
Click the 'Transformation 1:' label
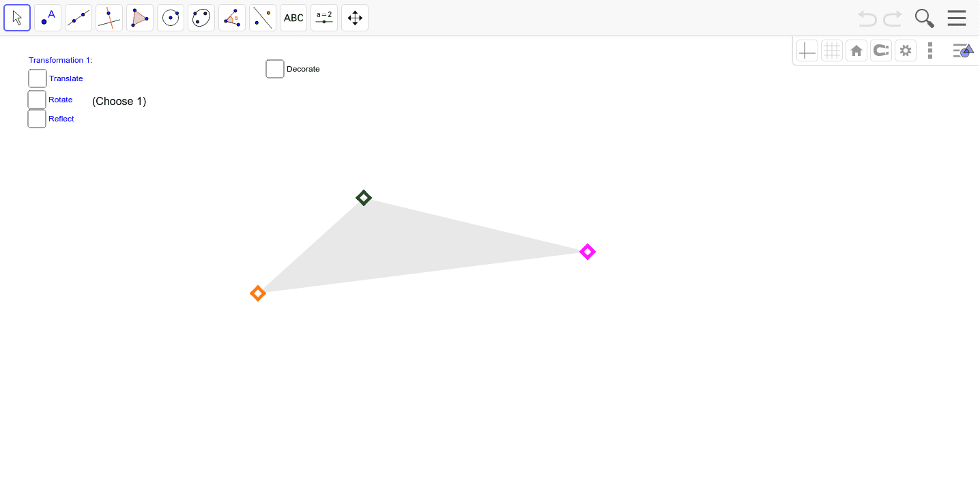(x=61, y=60)
